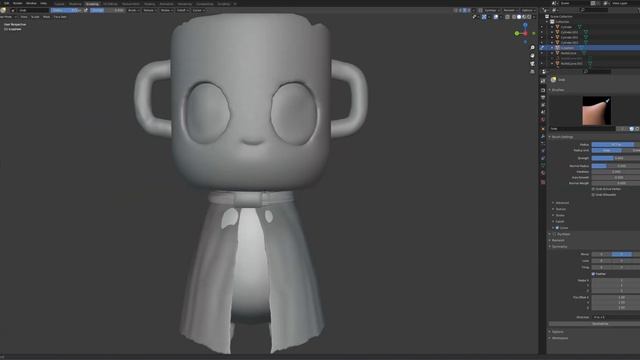Toggle the camera view gizmo
The height and width of the screenshot is (360, 640).
point(532,64)
